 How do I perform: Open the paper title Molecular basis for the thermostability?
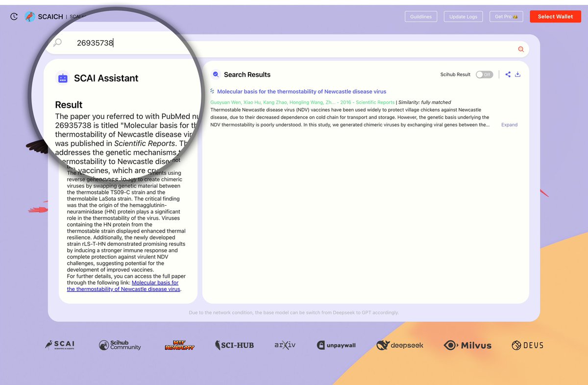click(x=301, y=92)
